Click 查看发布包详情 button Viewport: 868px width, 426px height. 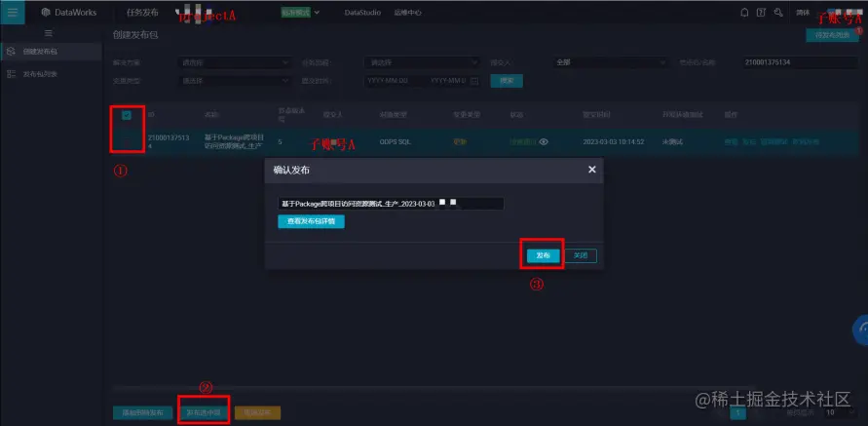tap(311, 221)
